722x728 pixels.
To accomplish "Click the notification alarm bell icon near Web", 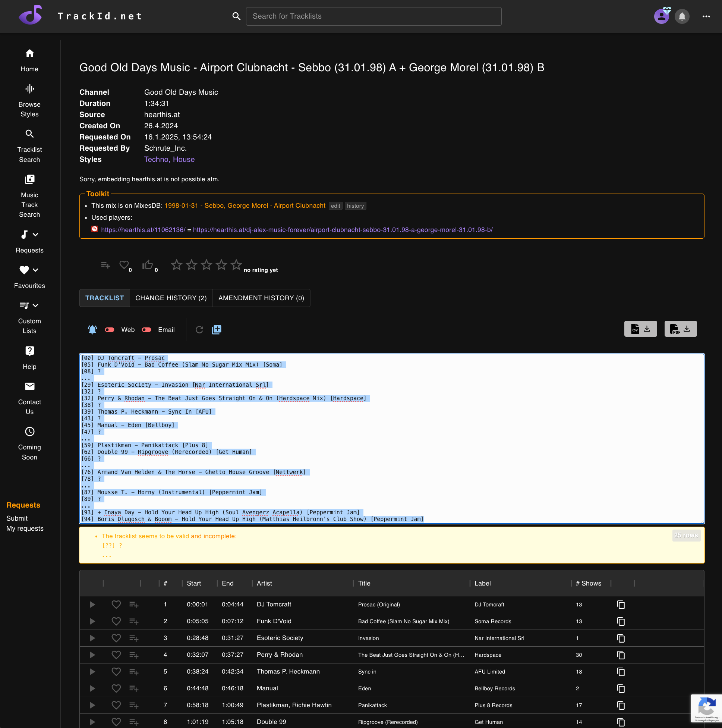I will coord(92,329).
